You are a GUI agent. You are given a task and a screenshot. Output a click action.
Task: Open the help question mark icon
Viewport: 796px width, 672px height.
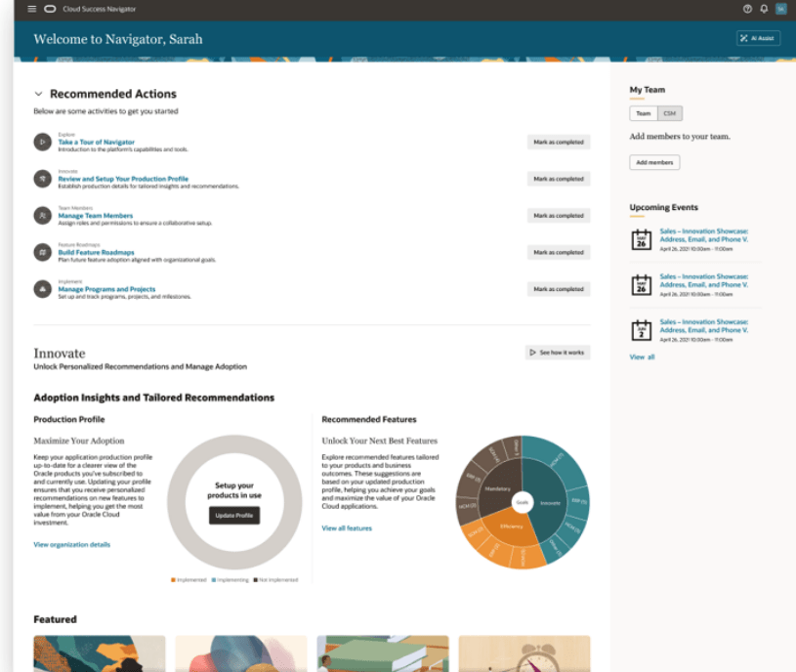pyautogui.click(x=747, y=9)
